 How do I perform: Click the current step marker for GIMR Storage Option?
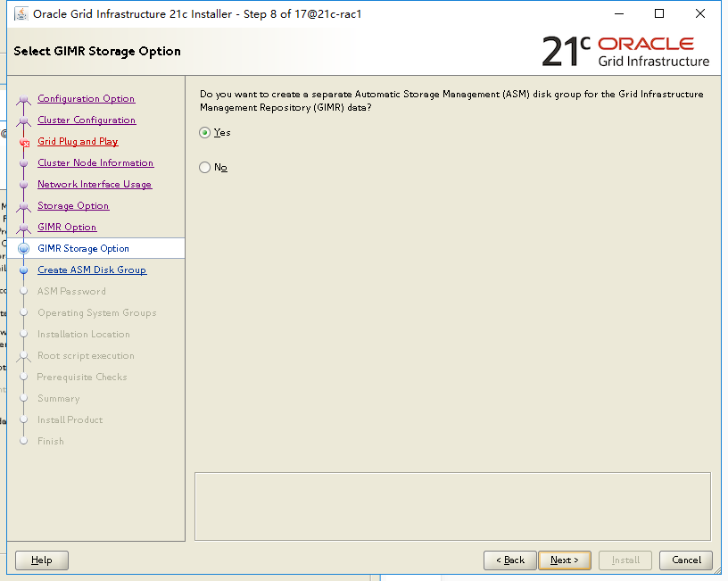pyautogui.click(x=24, y=248)
